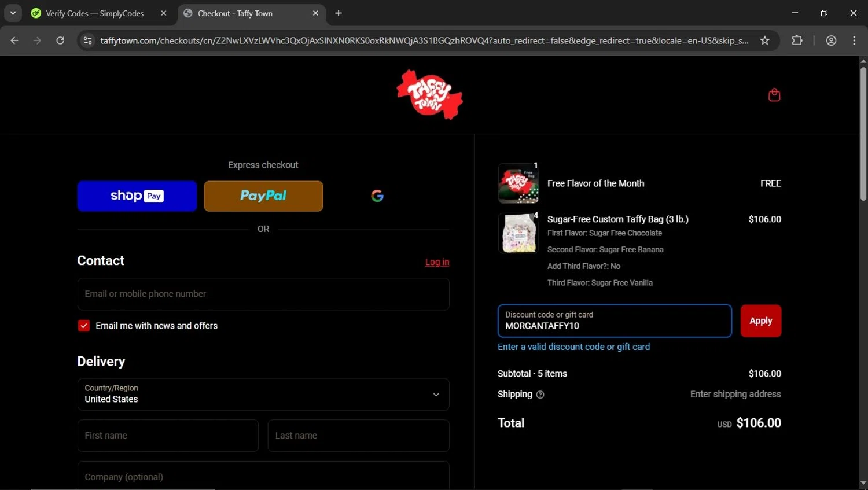This screenshot has width=868, height=490.
Task: Reload the checkout page
Action: tap(60, 40)
